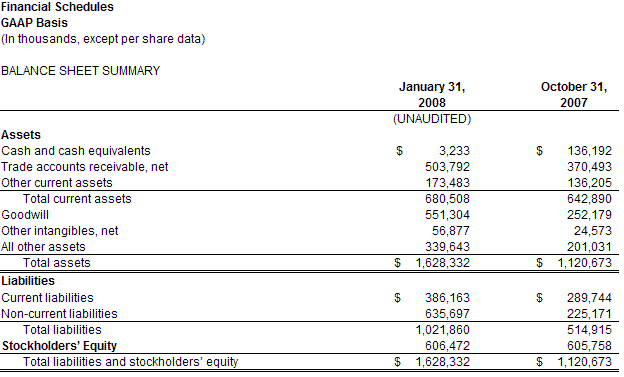The width and height of the screenshot is (624, 377).
Task: Select the Cash and cash equivalents label
Action: coord(76,151)
